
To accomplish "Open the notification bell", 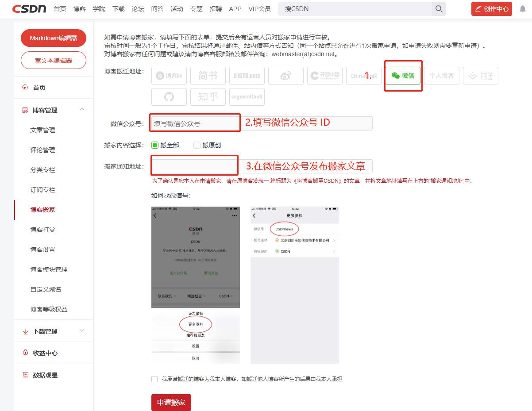I will coord(523,9).
